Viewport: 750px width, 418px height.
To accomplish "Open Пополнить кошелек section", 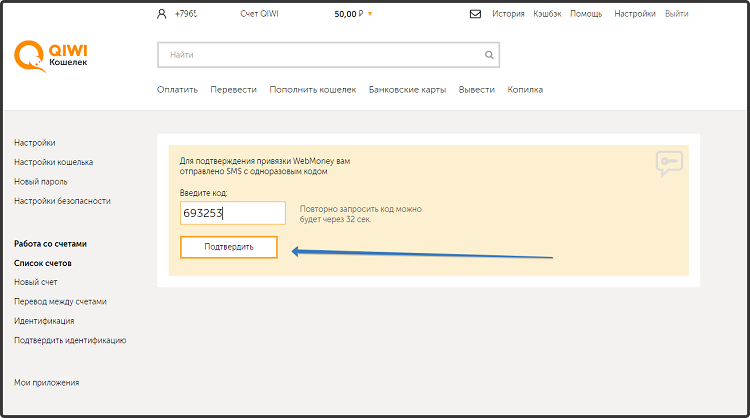I will coord(312,89).
